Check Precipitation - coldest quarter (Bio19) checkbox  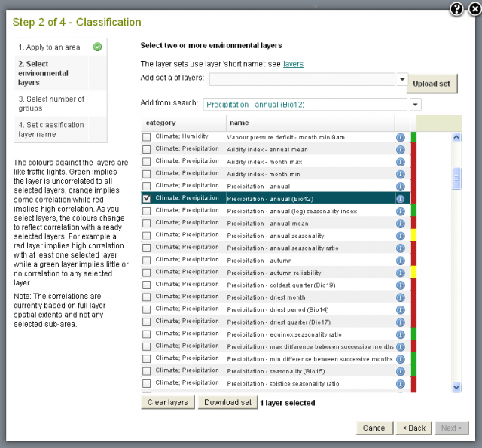[147, 285]
